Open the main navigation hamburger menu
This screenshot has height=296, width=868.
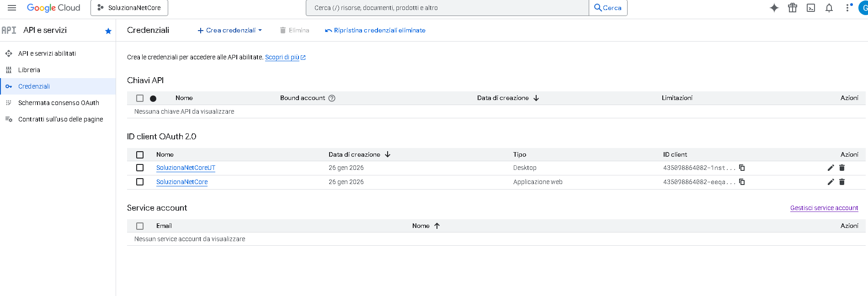pyautogui.click(x=12, y=8)
